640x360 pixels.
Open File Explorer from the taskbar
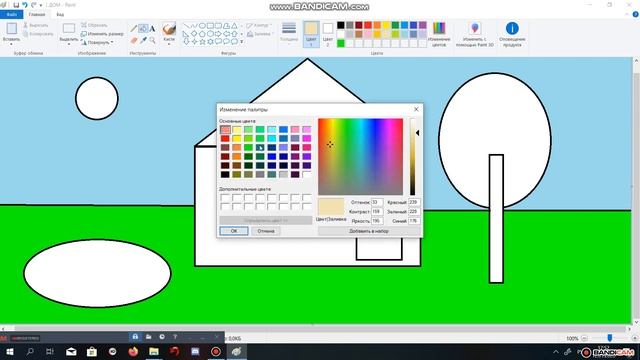154,351
